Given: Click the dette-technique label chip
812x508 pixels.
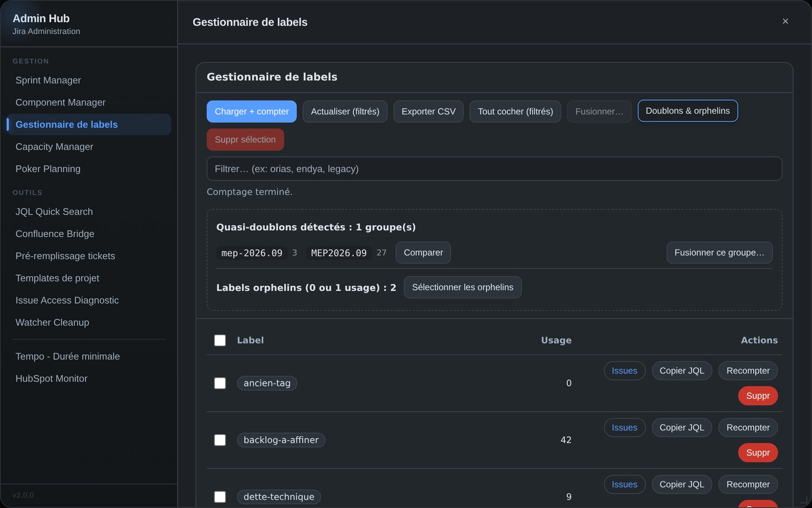Looking at the screenshot, I should (279, 497).
